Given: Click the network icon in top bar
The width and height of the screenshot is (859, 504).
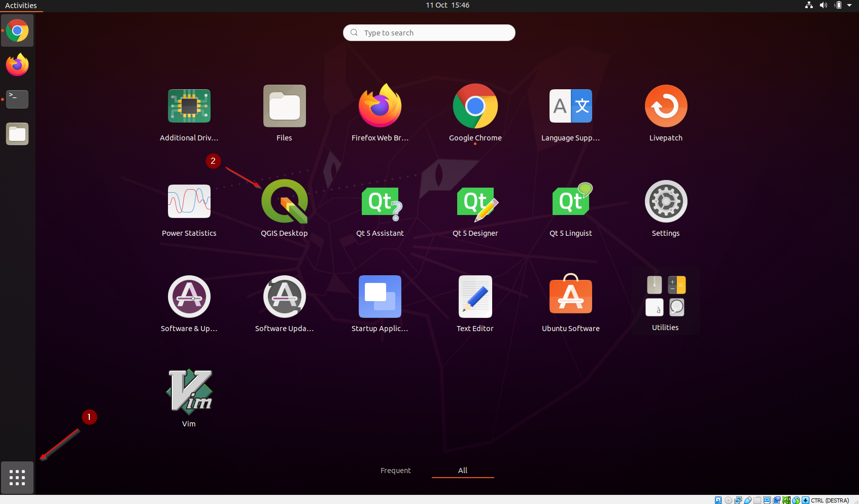Looking at the screenshot, I should 809,5.
